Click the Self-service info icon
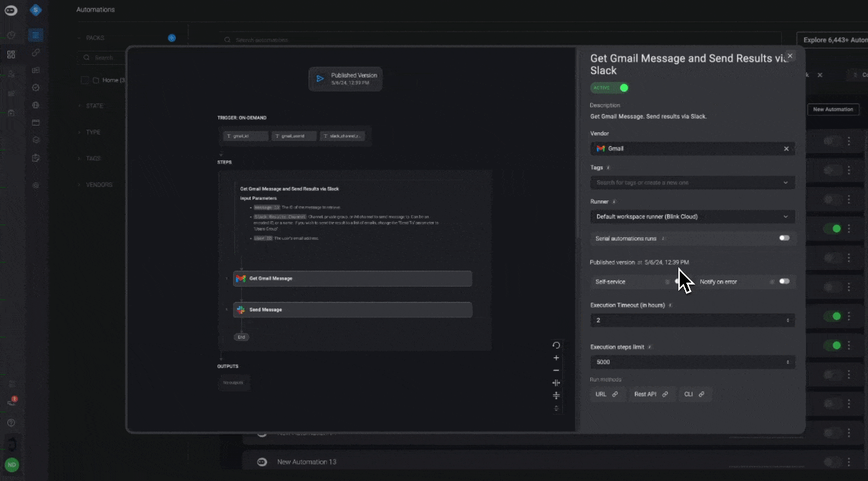Screen dimensions: 868x481 tap(667, 282)
